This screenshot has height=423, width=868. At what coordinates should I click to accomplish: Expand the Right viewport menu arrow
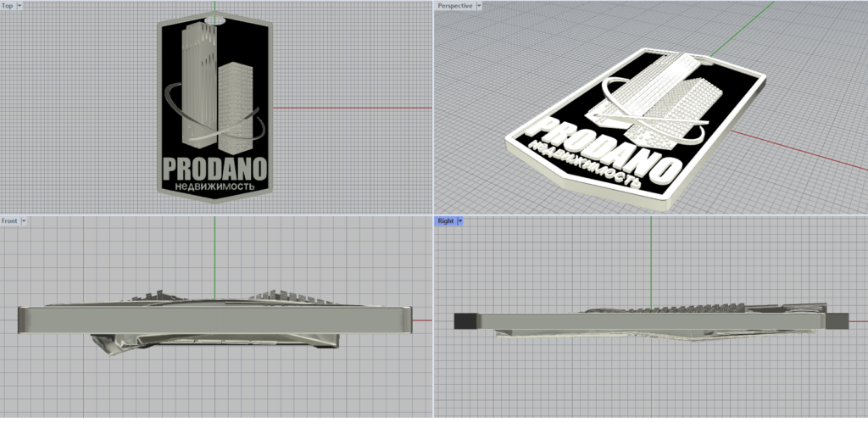[460, 220]
